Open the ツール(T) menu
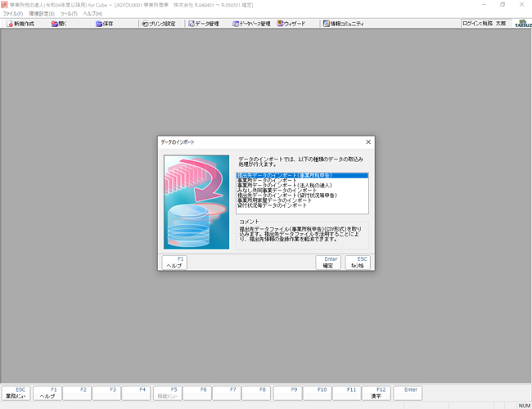The image size is (532, 409). point(69,14)
